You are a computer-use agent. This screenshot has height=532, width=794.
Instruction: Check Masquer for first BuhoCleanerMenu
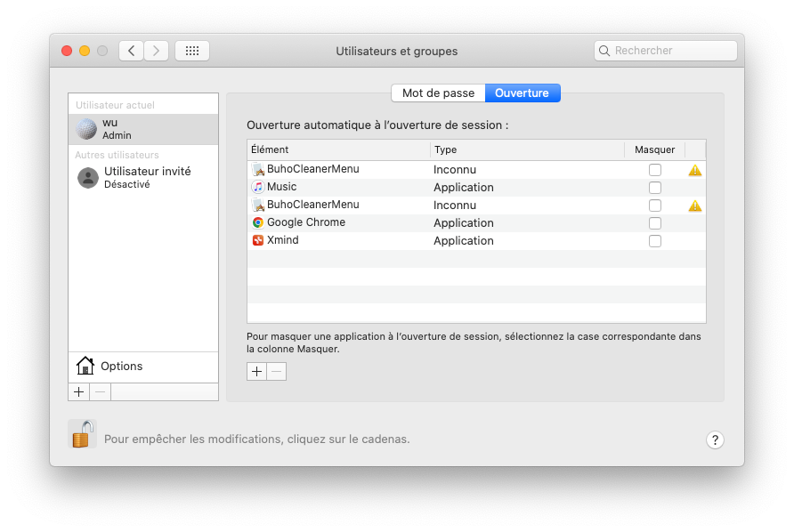(655, 170)
